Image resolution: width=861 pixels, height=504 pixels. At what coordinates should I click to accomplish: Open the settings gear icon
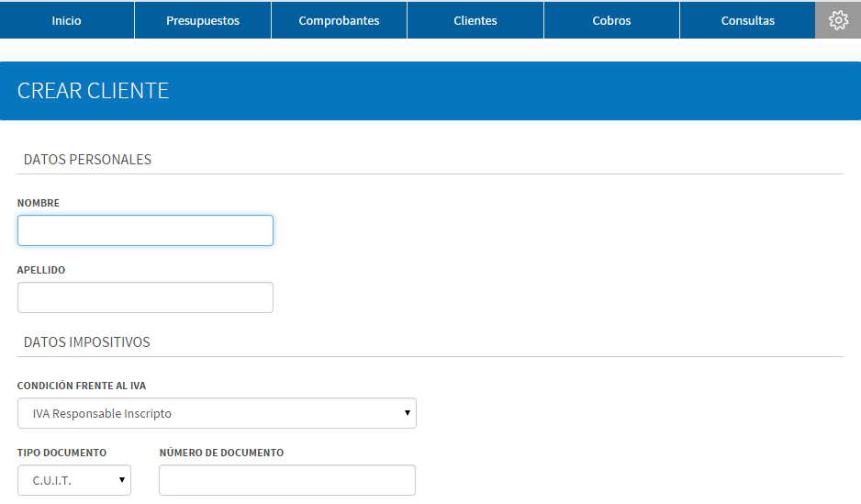[838, 20]
